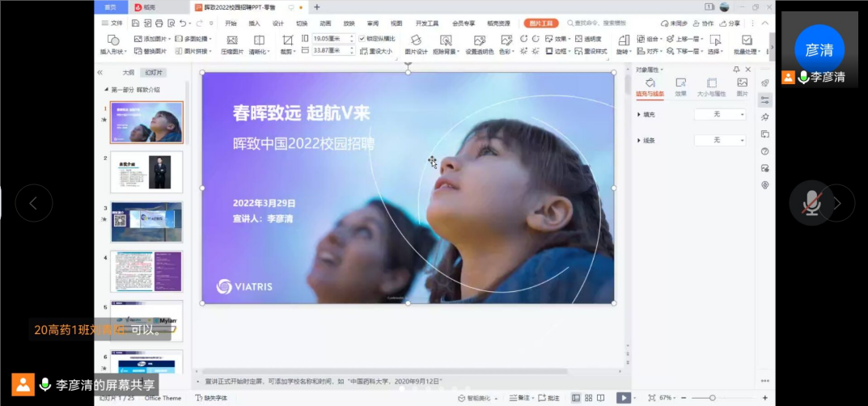This screenshot has height=406, width=868.
Task: Click the zoom slider in the status bar
Action: [712, 398]
